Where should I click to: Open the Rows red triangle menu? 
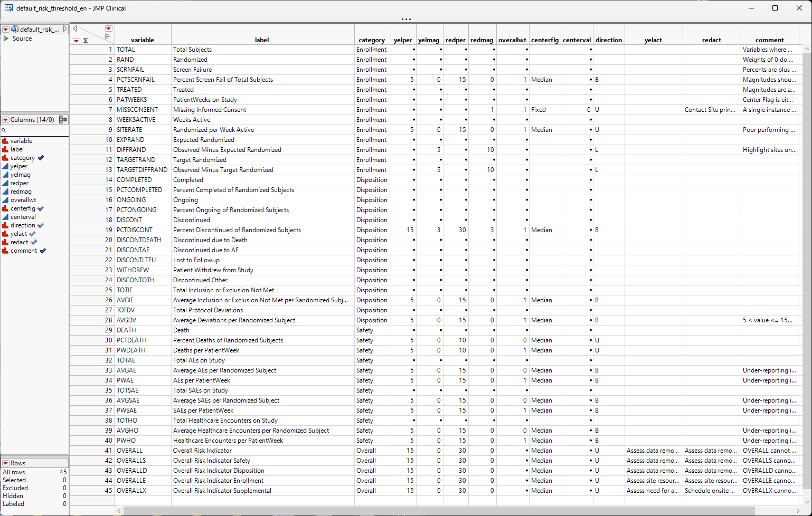coord(6,463)
